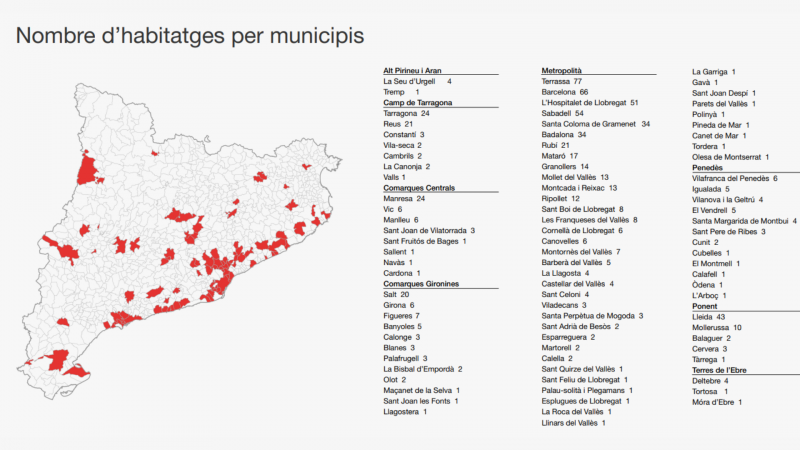Select the 'Metropolità' heading

pyautogui.click(x=561, y=70)
